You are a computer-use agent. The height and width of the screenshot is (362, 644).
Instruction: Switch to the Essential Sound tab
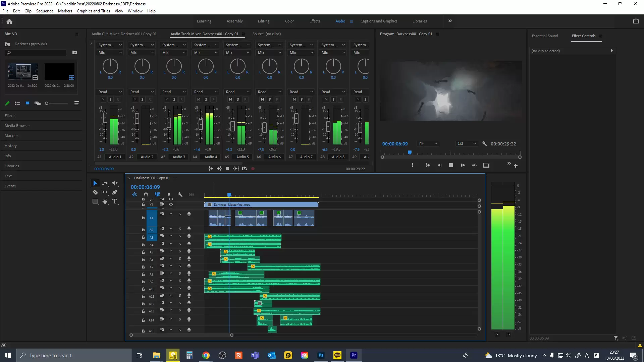(545, 36)
